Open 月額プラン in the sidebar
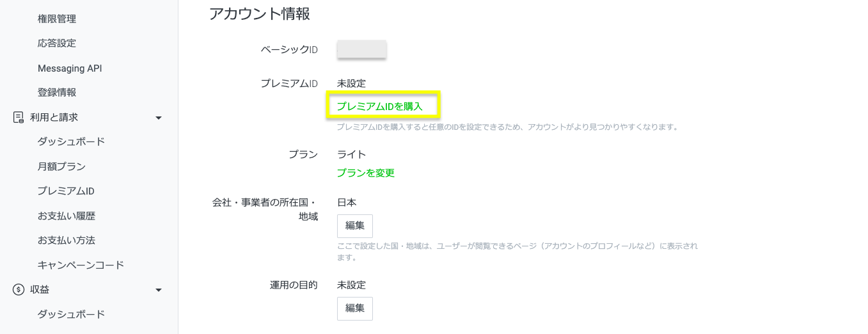 coord(61,167)
